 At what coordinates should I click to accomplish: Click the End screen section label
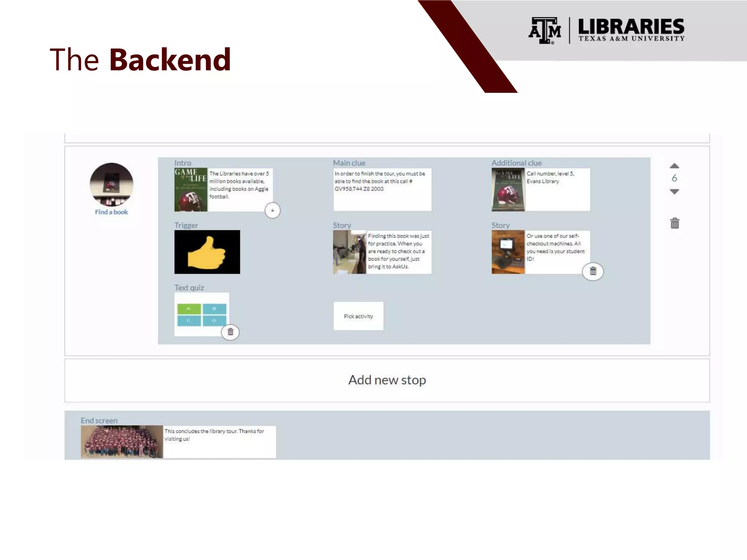point(99,420)
